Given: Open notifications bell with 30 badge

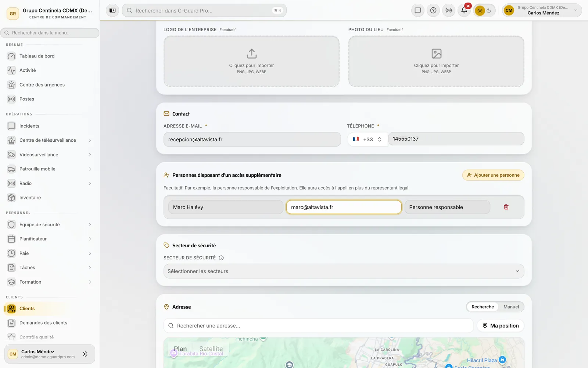Looking at the screenshot, I should [464, 10].
